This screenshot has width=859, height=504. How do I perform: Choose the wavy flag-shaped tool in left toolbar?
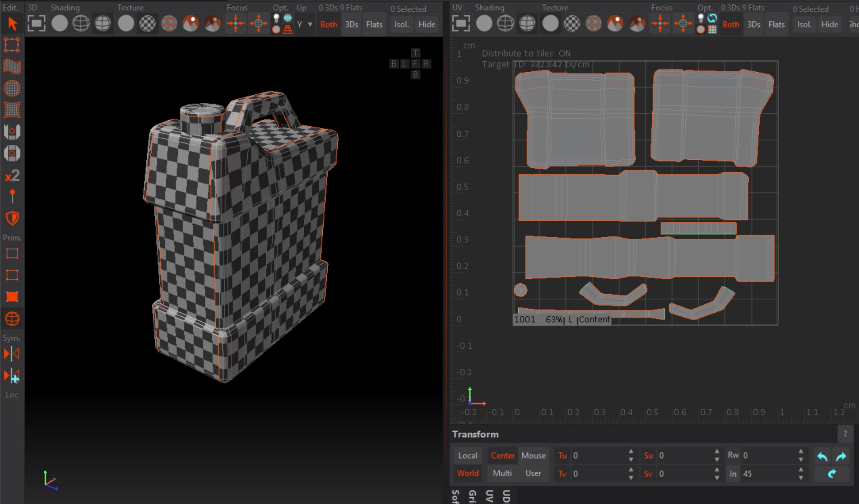12,66
